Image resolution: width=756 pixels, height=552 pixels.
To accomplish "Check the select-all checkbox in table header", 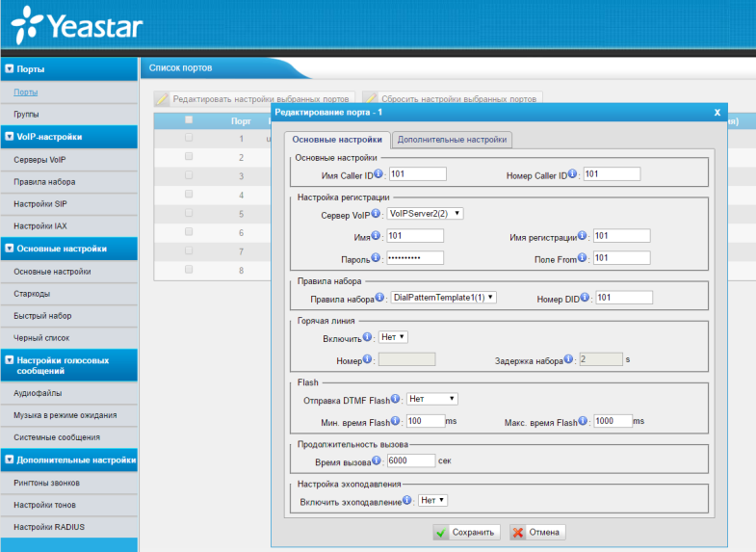I will click(x=189, y=120).
